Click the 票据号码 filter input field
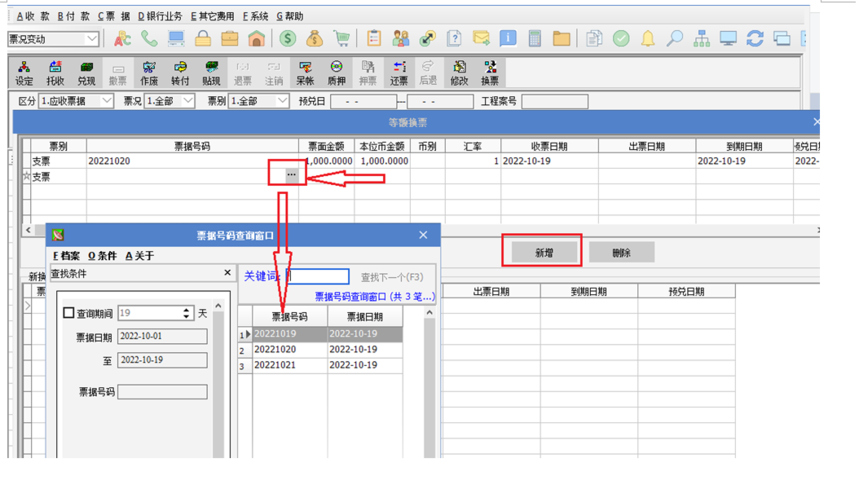The width and height of the screenshot is (859, 485). pyautogui.click(x=162, y=392)
